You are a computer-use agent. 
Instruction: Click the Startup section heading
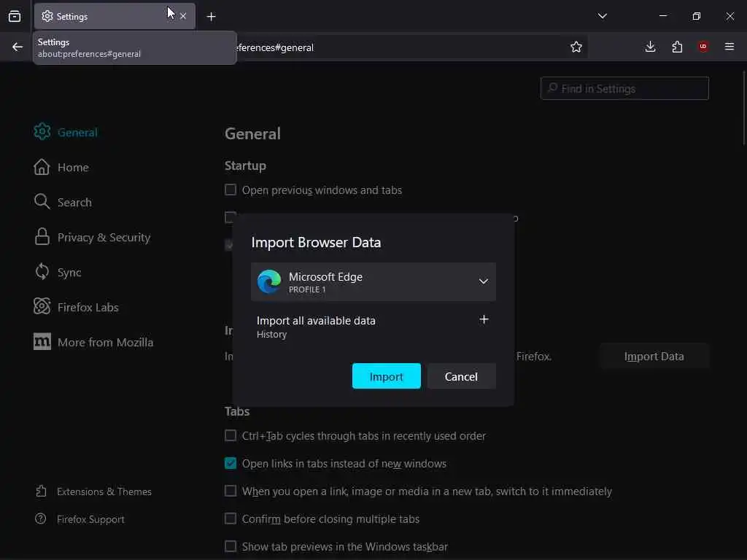[245, 166]
